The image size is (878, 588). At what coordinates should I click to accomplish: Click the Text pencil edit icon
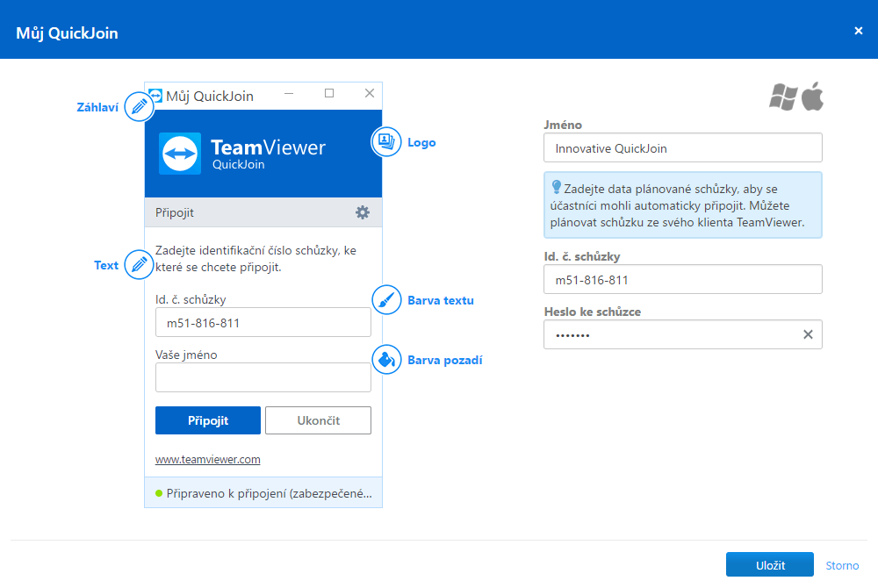[x=139, y=265]
